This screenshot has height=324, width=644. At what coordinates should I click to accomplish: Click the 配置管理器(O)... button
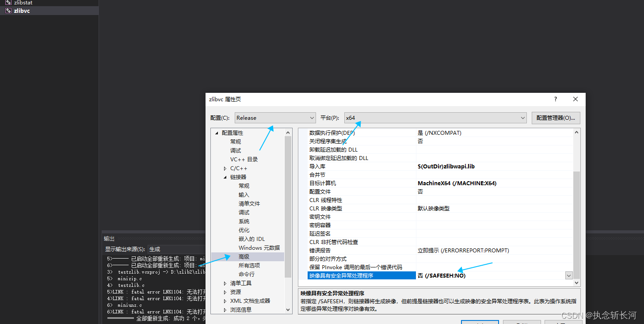(x=556, y=118)
